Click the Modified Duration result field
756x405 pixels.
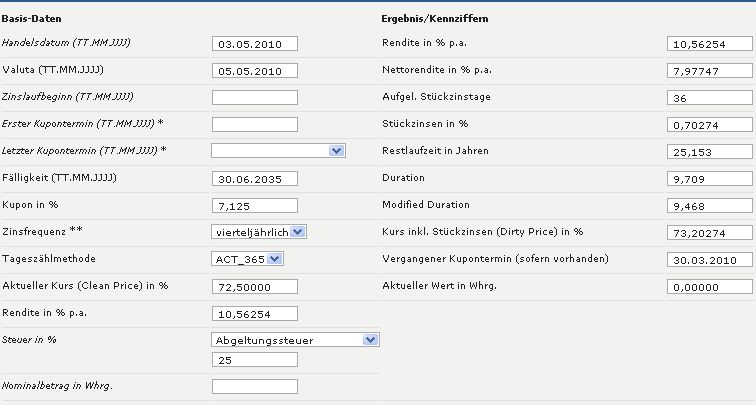point(708,206)
